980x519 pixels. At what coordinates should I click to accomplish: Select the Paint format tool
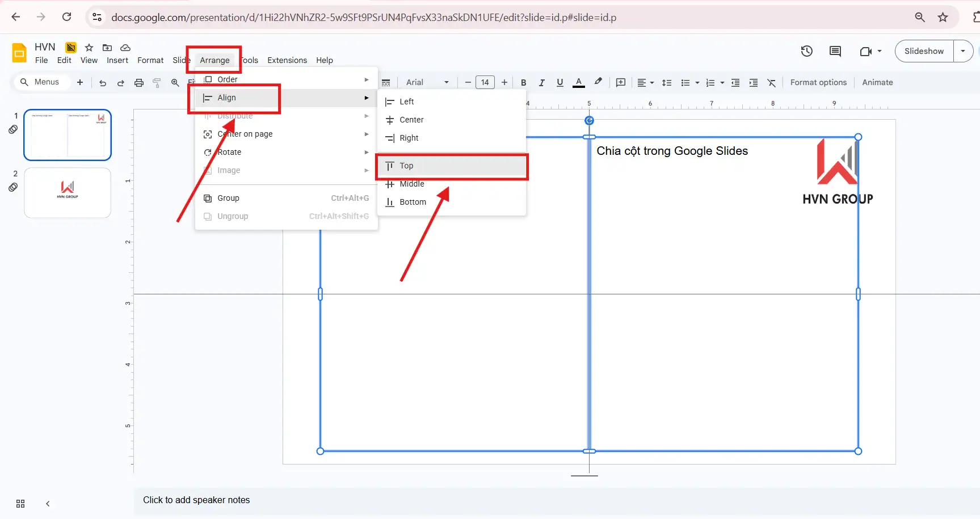[x=157, y=82]
